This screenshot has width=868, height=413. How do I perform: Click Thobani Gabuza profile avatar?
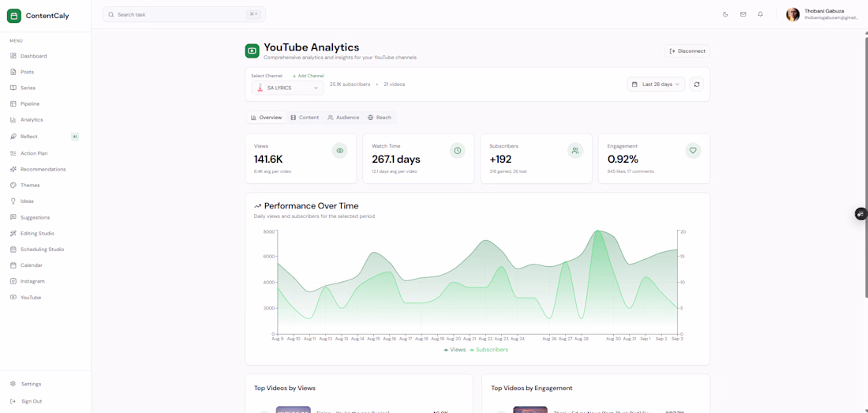click(793, 14)
